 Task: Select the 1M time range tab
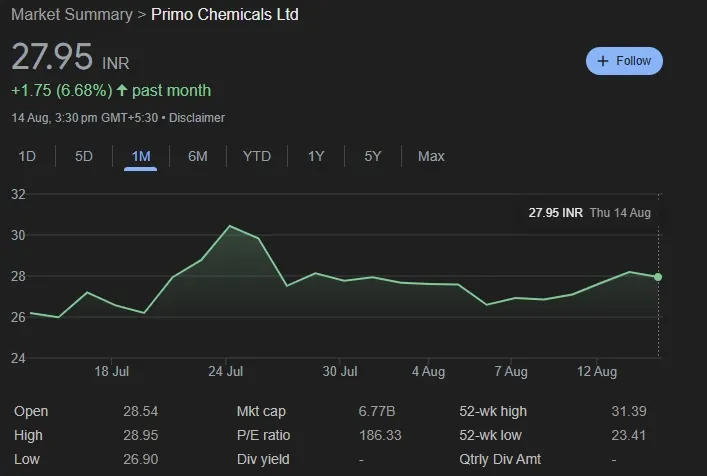141,156
